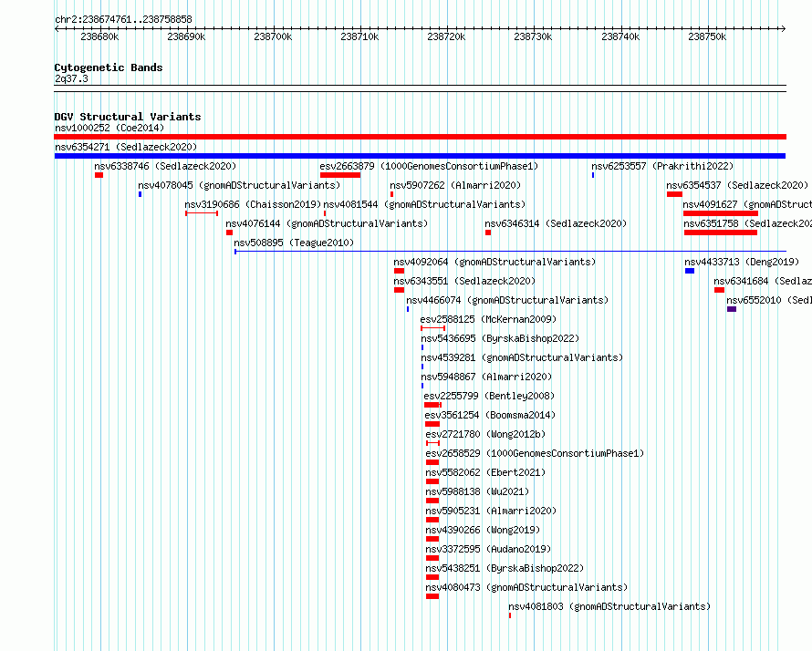Open variant nsv4080473 gnomAD label

[x=526, y=587]
